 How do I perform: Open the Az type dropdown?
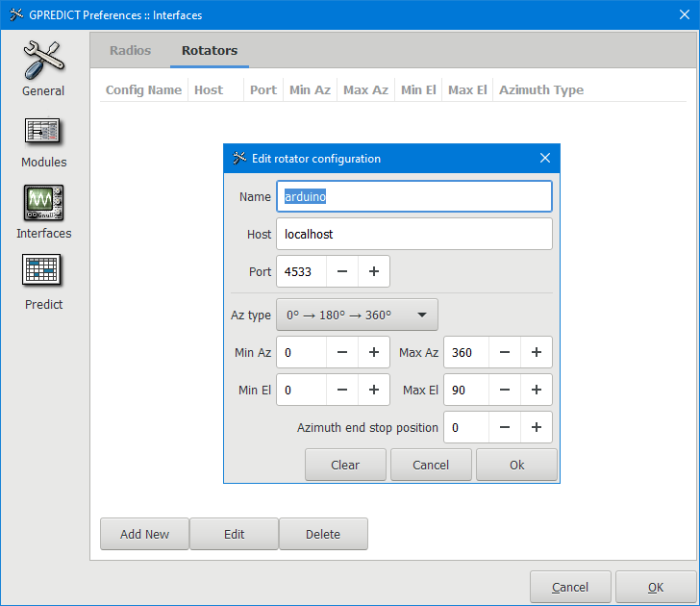coord(357,315)
